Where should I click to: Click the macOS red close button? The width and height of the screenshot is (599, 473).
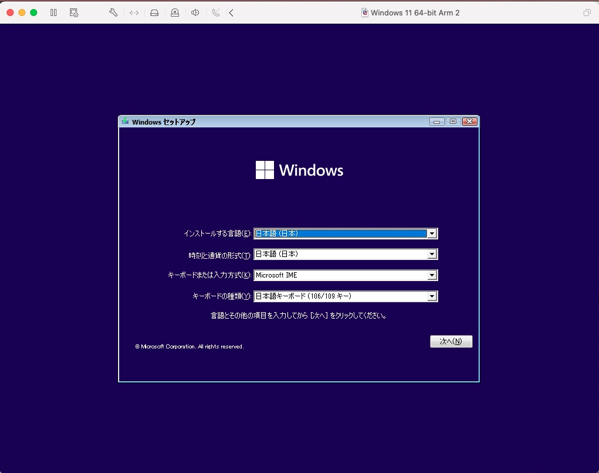tap(10, 13)
